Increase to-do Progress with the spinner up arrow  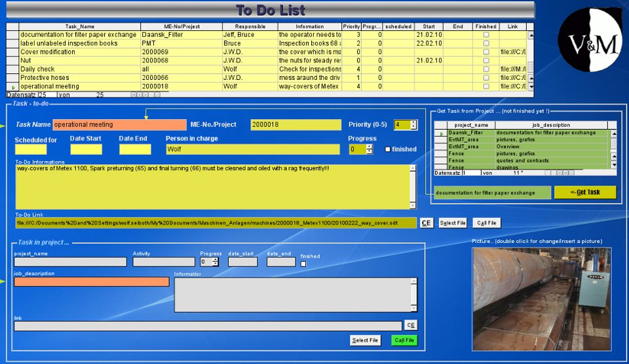pos(370,147)
